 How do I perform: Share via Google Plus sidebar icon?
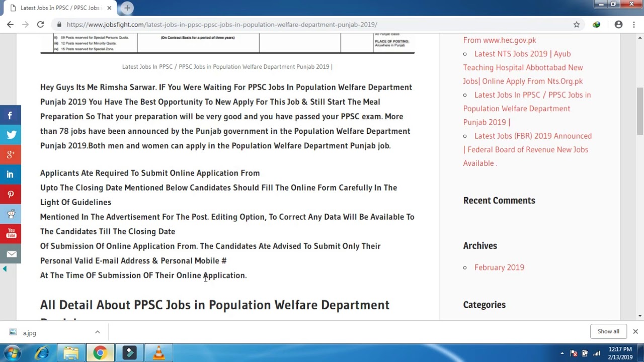click(x=10, y=155)
